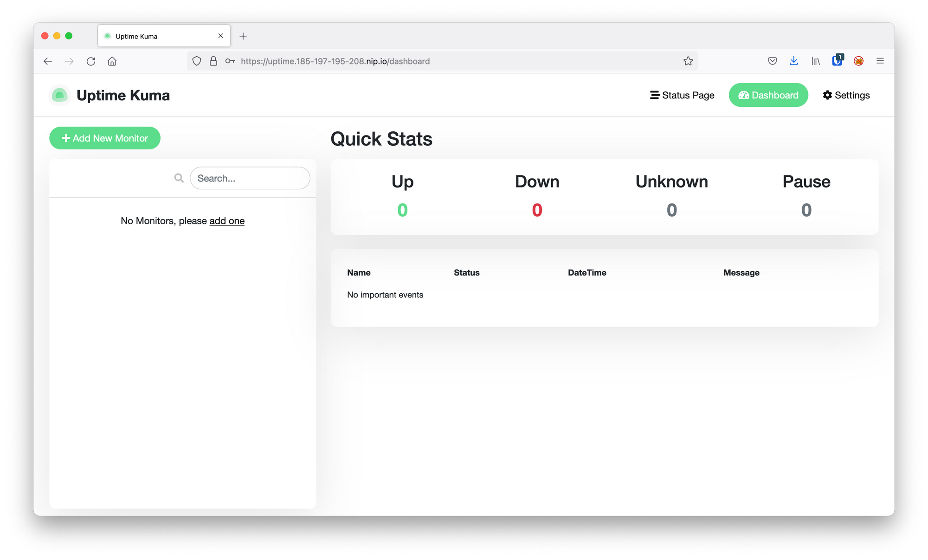Image resolution: width=928 pixels, height=560 pixels.
Task: Click the Down stat count
Action: pyautogui.click(x=537, y=210)
